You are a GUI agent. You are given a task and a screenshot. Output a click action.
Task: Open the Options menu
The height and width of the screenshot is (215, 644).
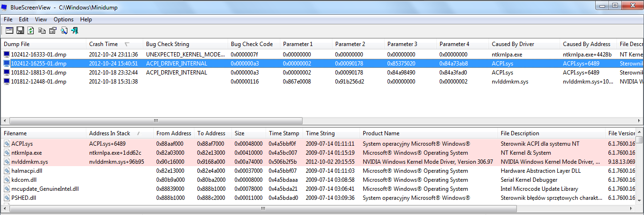point(64,19)
